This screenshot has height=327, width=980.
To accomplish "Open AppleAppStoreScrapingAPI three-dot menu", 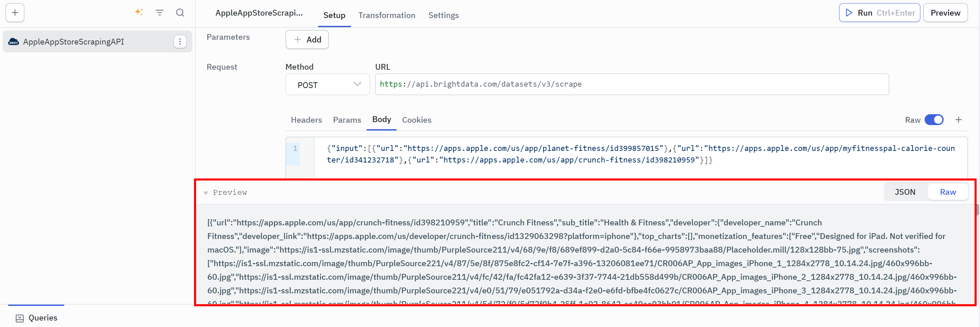I will click(x=180, y=41).
